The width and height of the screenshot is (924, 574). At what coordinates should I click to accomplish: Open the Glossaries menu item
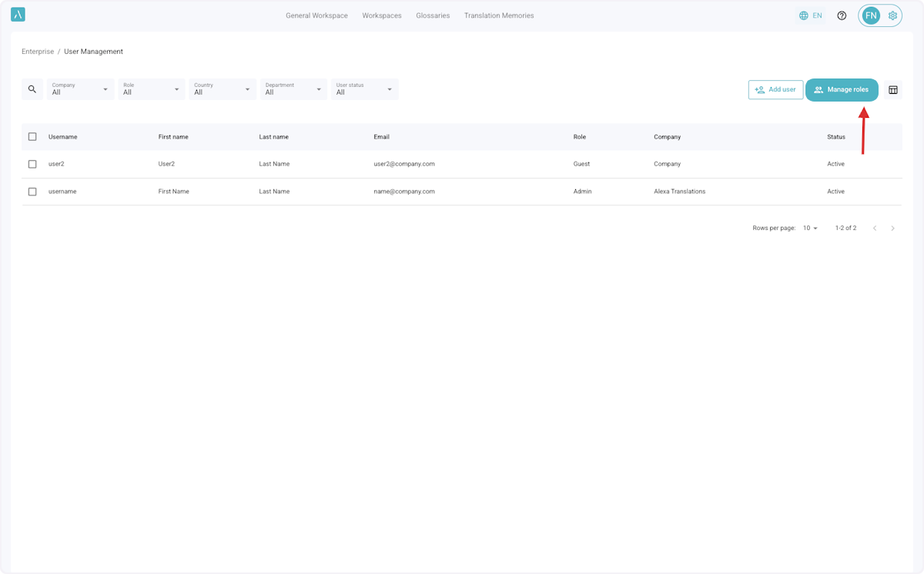433,15
